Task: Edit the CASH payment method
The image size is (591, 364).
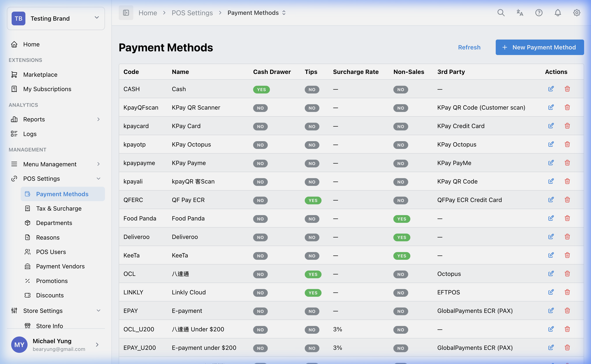Action: tap(551, 89)
